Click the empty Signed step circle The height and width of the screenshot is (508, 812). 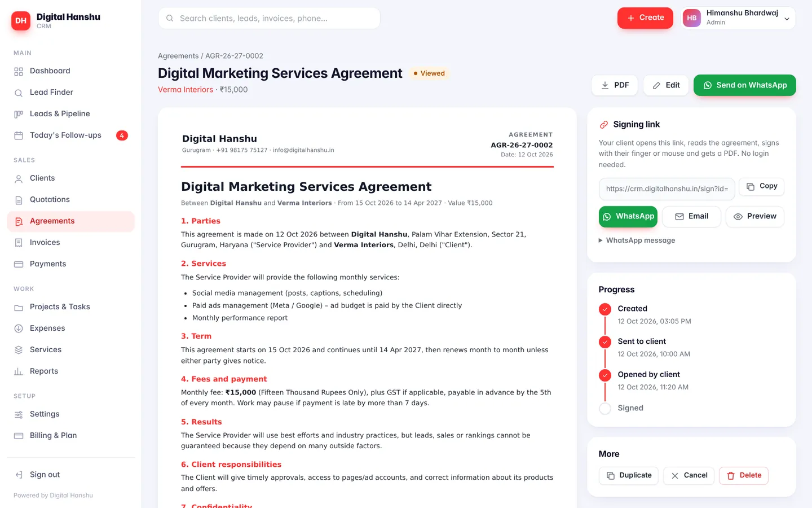tap(605, 409)
